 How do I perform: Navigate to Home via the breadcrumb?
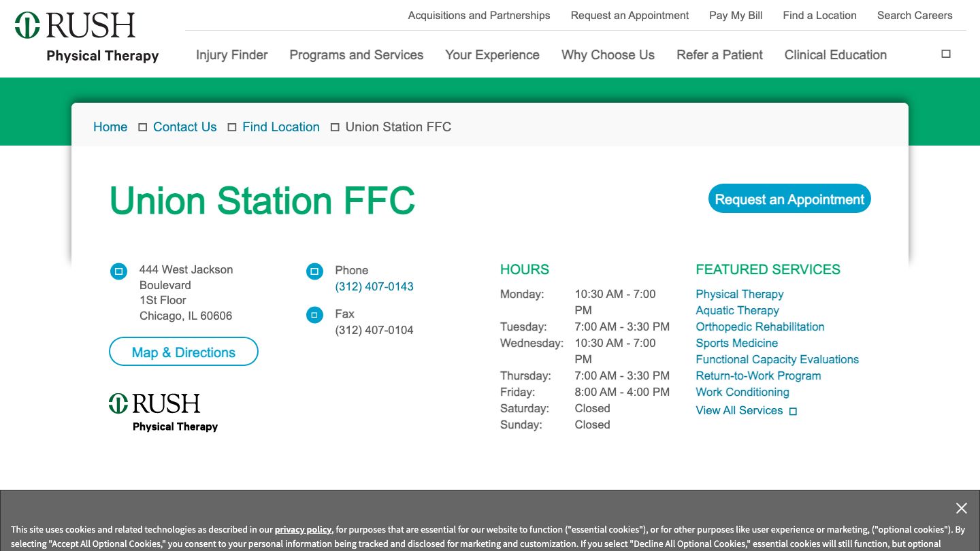(x=110, y=127)
